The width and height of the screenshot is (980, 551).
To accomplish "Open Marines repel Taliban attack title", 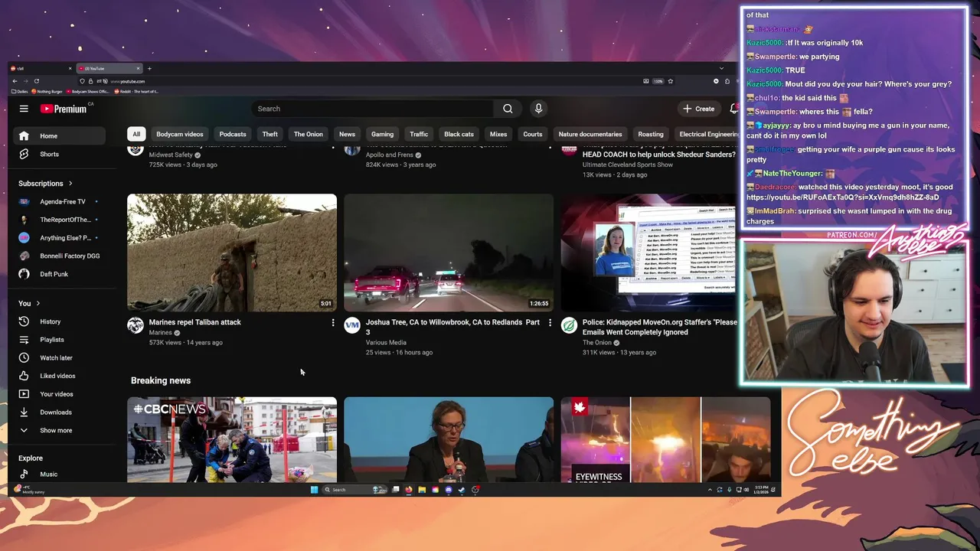I will pyautogui.click(x=195, y=322).
